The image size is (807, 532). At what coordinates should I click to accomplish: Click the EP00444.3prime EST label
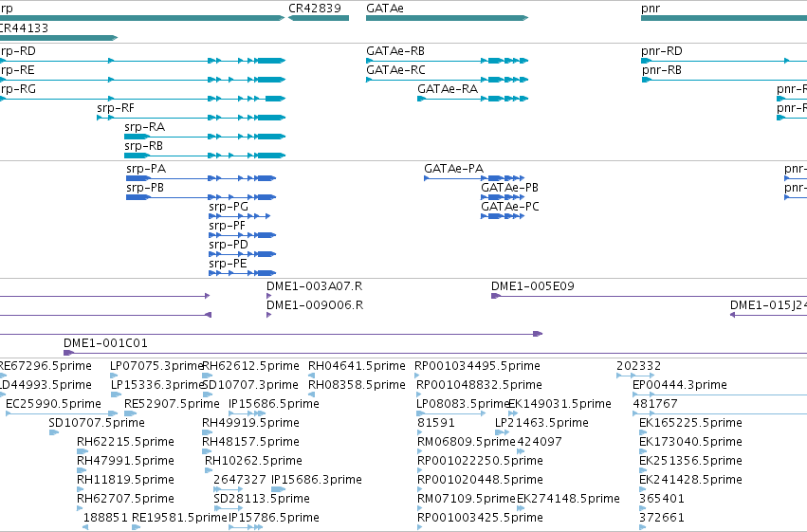680,385
